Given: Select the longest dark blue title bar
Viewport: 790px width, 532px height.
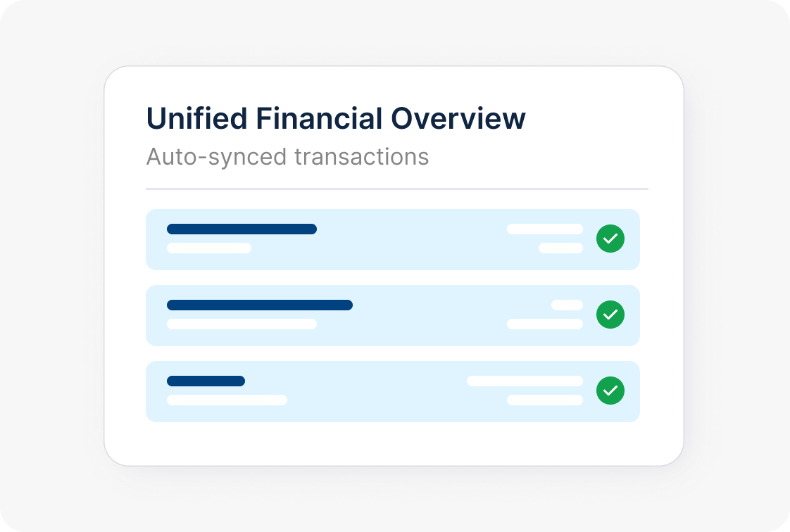Looking at the screenshot, I should click(259, 305).
